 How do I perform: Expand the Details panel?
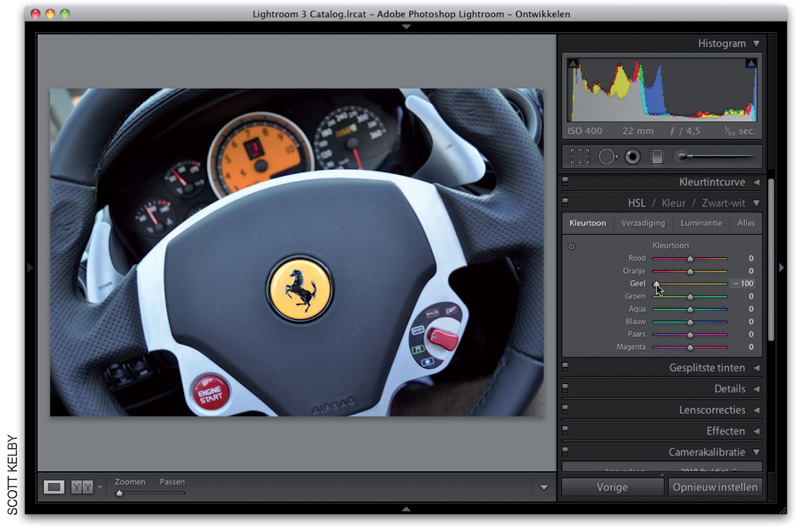coord(757,389)
